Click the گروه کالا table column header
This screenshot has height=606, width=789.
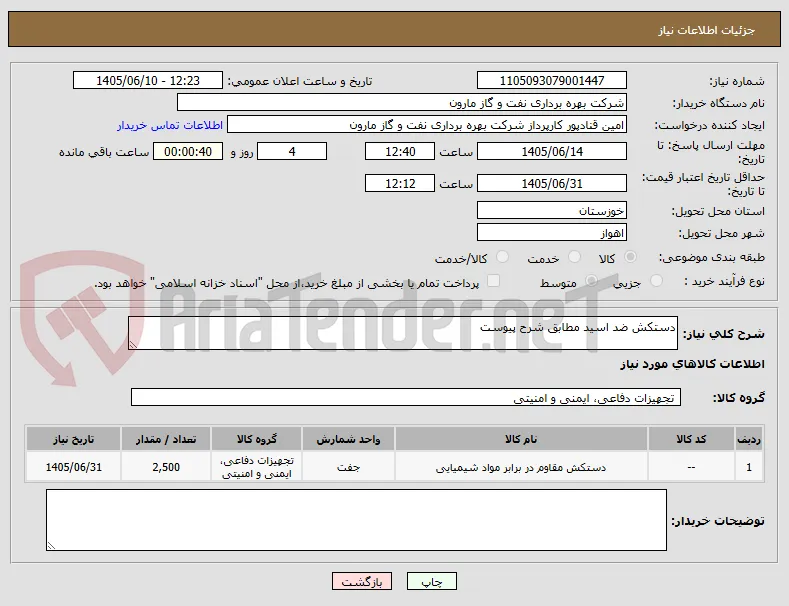click(x=257, y=439)
